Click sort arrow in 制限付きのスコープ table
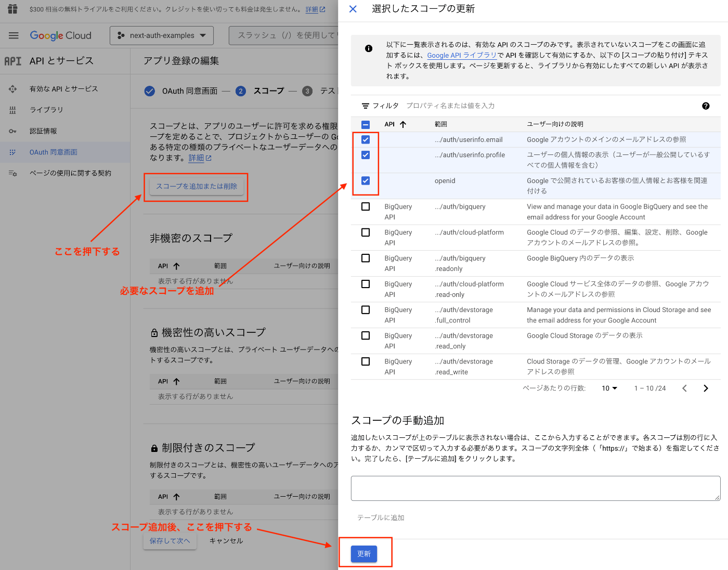Screen dimensions: 728x570 click(x=176, y=497)
